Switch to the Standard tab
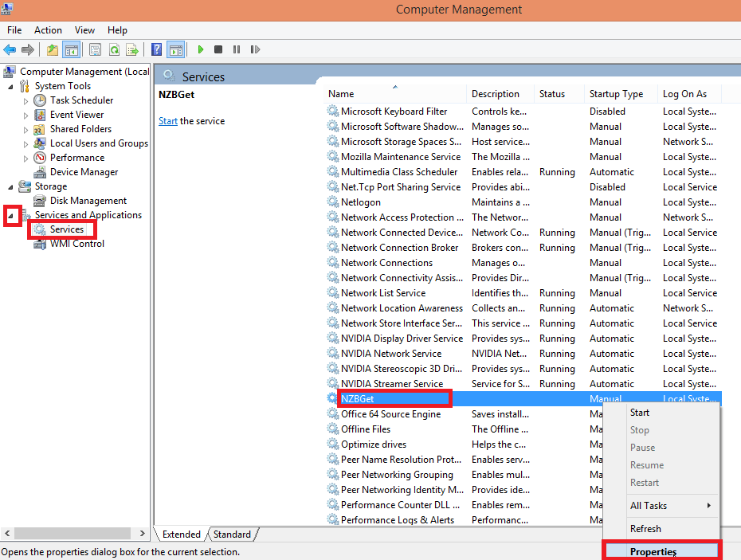 232,535
